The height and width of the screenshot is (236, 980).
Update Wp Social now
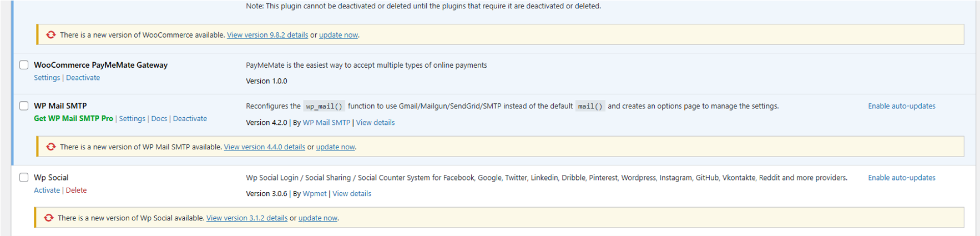point(317,218)
